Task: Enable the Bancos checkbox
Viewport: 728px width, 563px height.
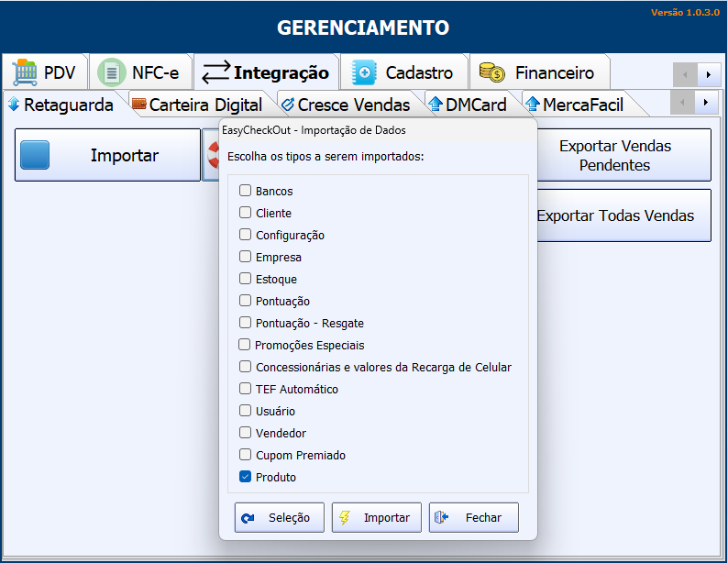Action: pos(245,191)
